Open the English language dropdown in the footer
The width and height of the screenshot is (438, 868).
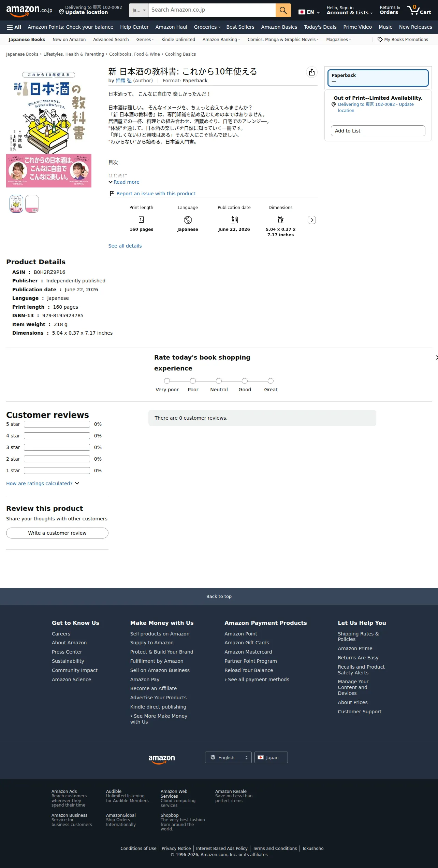coord(228,757)
